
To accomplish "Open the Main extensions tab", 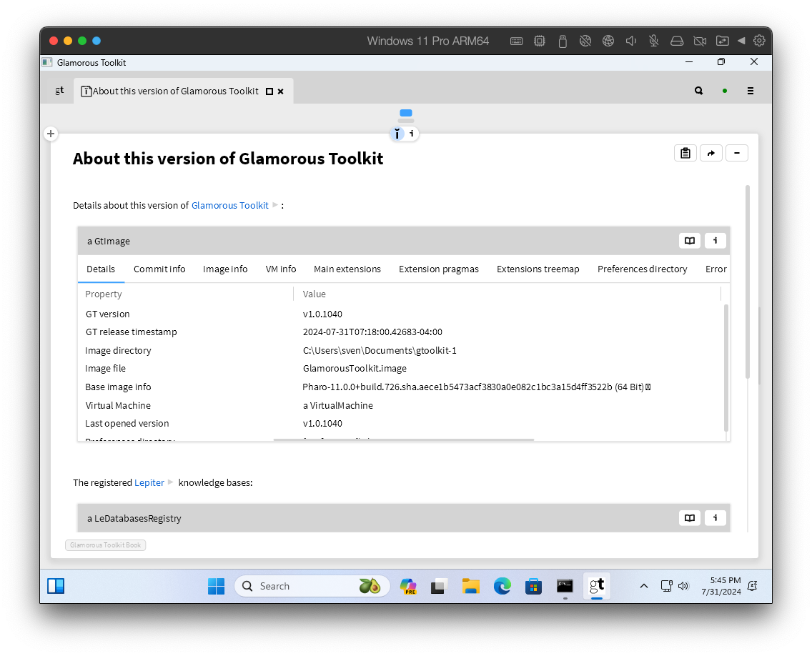I will [x=347, y=269].
